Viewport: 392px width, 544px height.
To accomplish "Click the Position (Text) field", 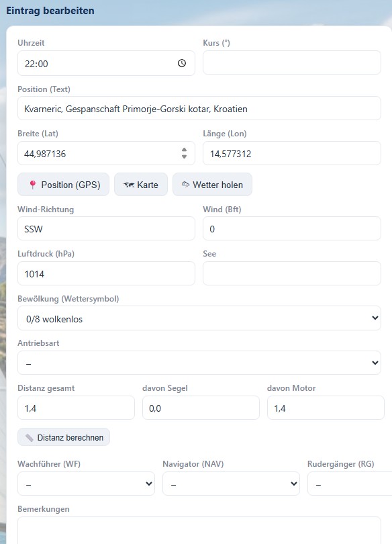I will [199, 108].
